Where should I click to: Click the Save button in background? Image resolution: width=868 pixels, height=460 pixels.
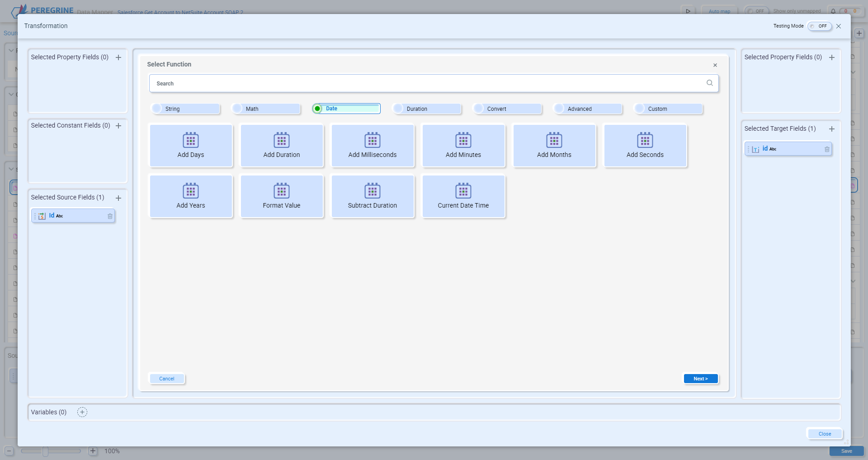tap(847, 451)
